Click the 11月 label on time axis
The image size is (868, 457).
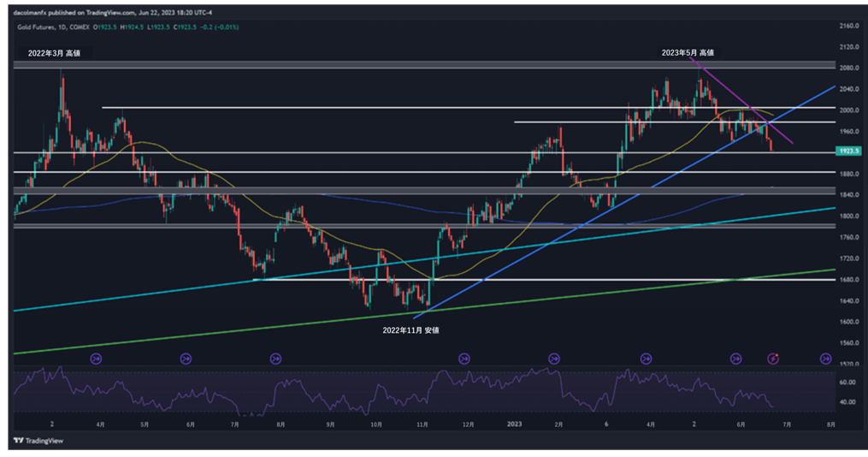click(x=422, y=424)
